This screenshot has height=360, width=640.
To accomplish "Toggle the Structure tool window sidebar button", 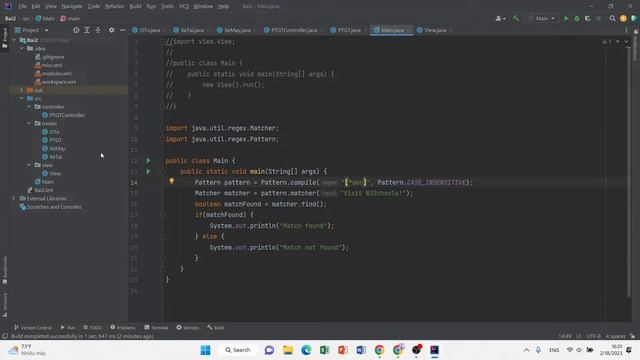I will click(x=5, y=305).
